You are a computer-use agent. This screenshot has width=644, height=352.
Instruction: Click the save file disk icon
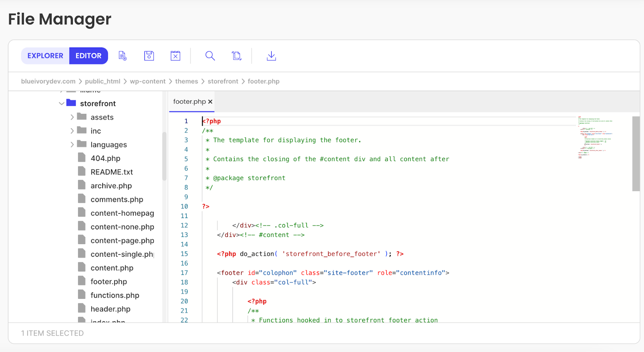point(149,56)
